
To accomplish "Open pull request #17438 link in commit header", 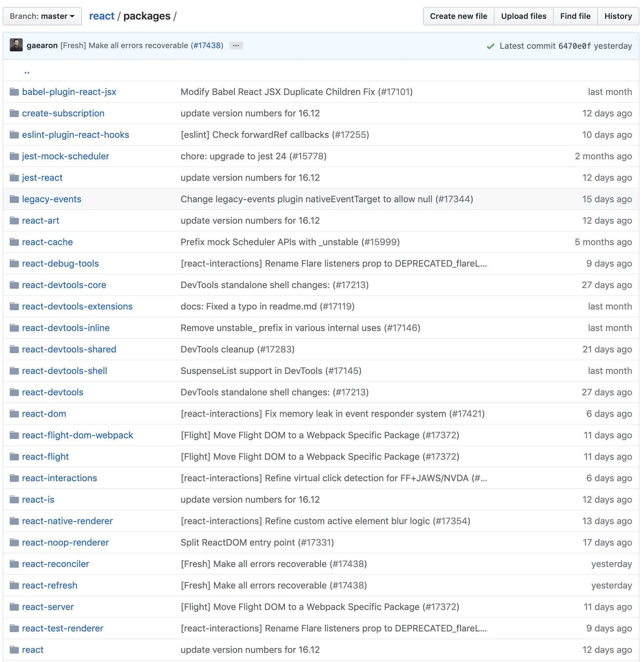I will [x=207, y=45].
